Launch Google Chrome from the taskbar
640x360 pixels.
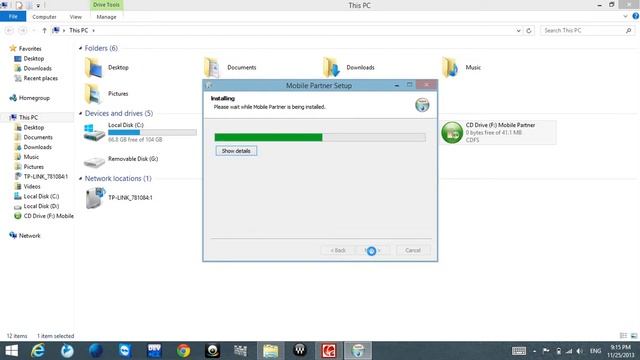183,351
